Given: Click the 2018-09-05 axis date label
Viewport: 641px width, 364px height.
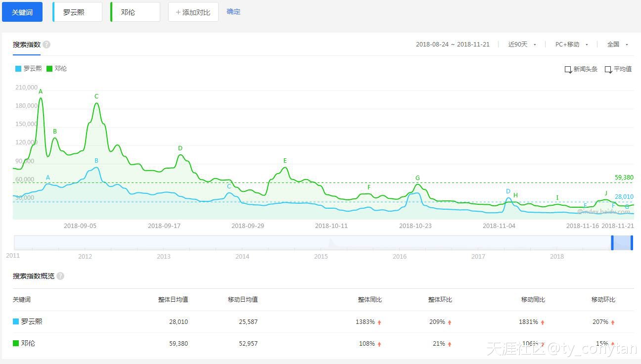Looking at the screenshot, I should 80,226.
